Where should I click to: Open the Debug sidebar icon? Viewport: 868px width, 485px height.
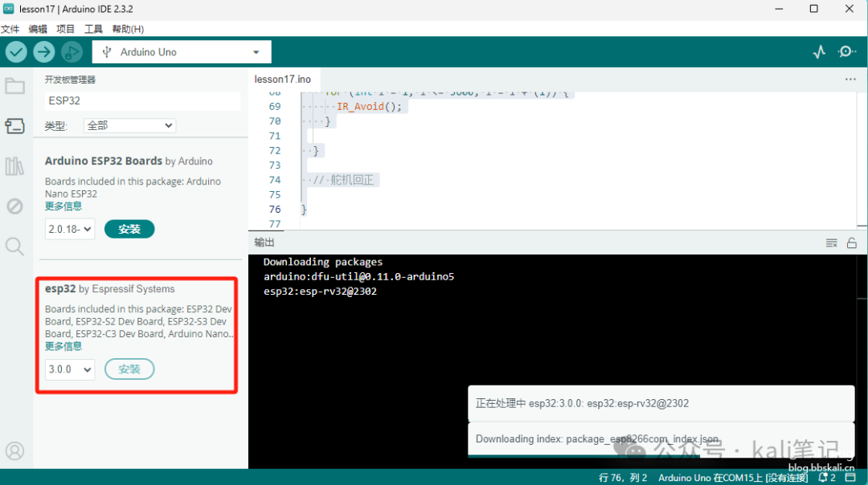click(15, 206)
